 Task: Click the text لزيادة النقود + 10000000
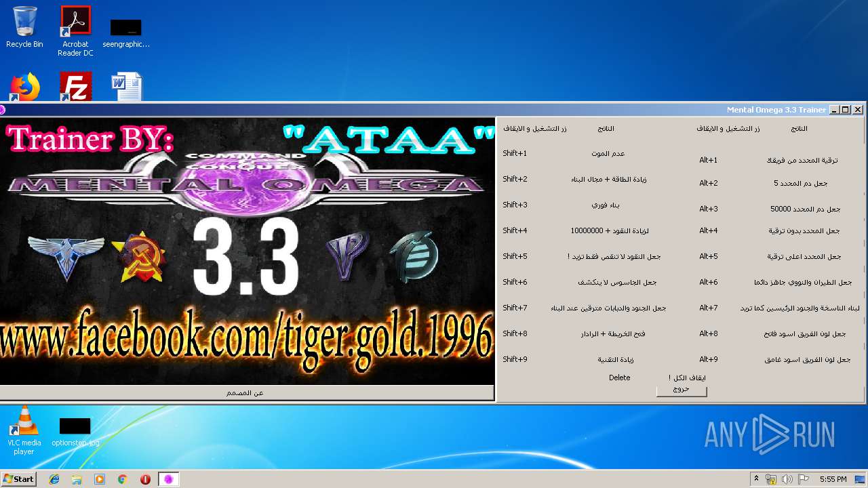pos(610,231)
